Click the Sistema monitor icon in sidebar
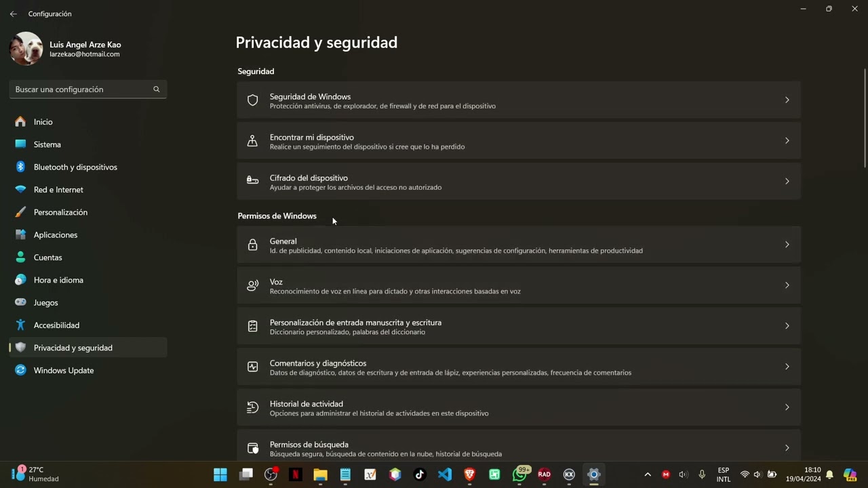 coord(20,144)
